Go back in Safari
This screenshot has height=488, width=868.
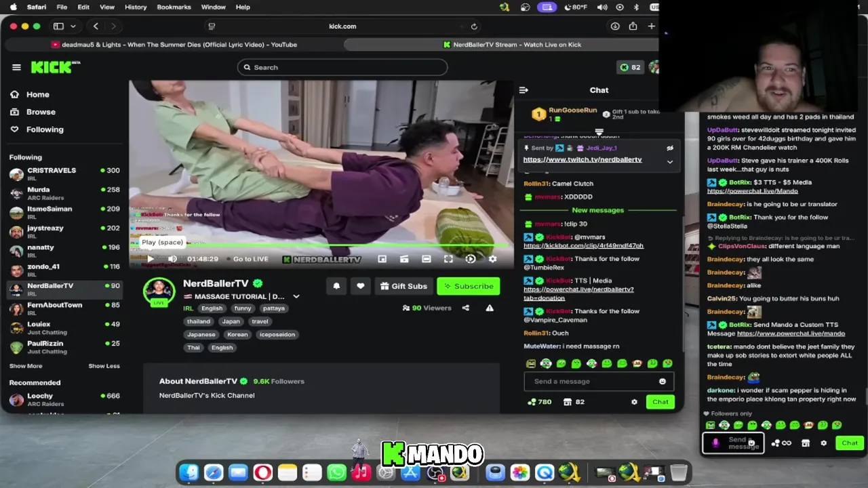[x=96, y=26]
